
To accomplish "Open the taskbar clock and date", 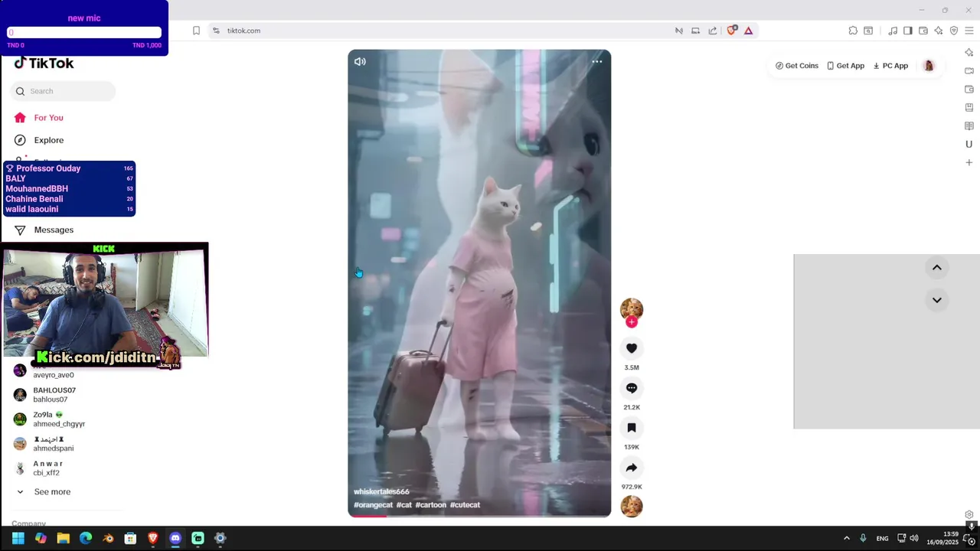I will (x=942, y=538).
